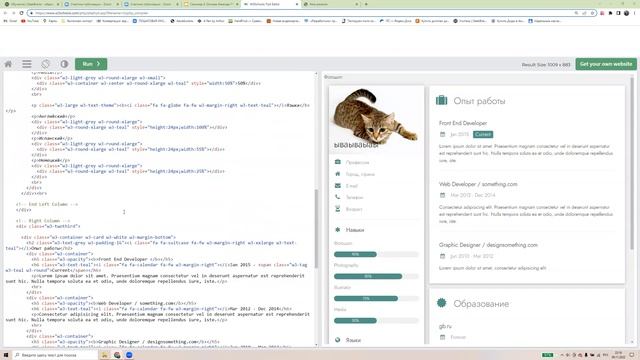This screenshot has height=360, width=640.
Task: Open File Explorer from taskbar
Action: [x=104, y=355]
